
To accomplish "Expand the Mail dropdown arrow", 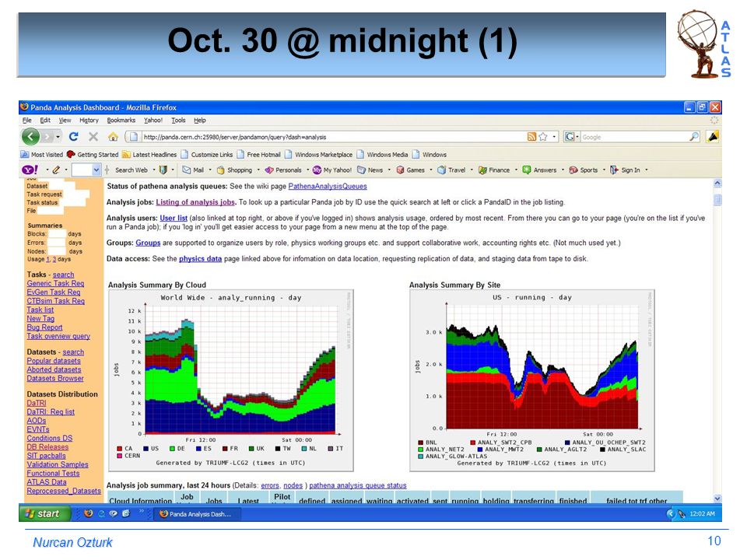I will 210,170.
